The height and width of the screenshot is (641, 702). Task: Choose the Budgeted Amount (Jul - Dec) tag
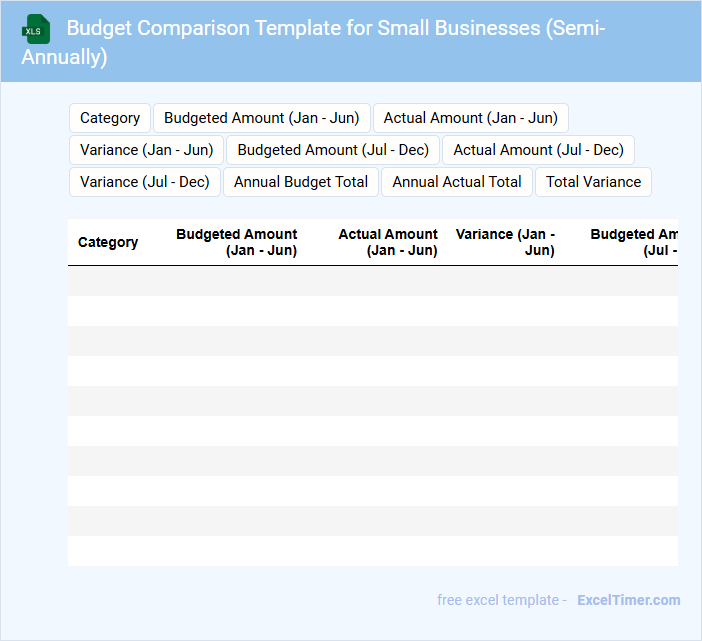[333, 150]
